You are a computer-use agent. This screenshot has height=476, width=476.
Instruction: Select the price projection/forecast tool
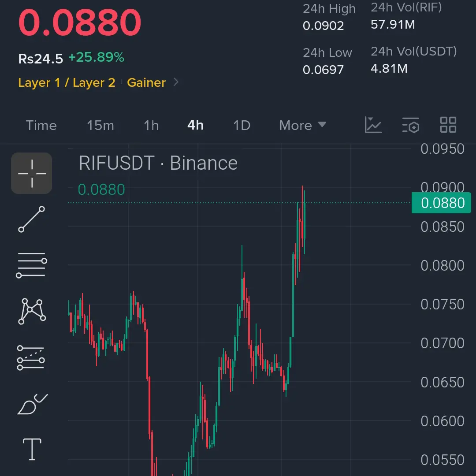31,357
